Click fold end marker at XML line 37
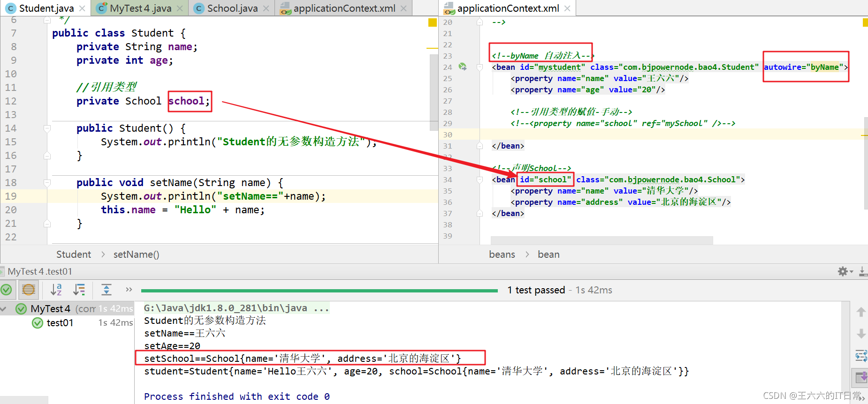Image resolution: width=868 pixels, height=404 pixels. click(480, 214)
